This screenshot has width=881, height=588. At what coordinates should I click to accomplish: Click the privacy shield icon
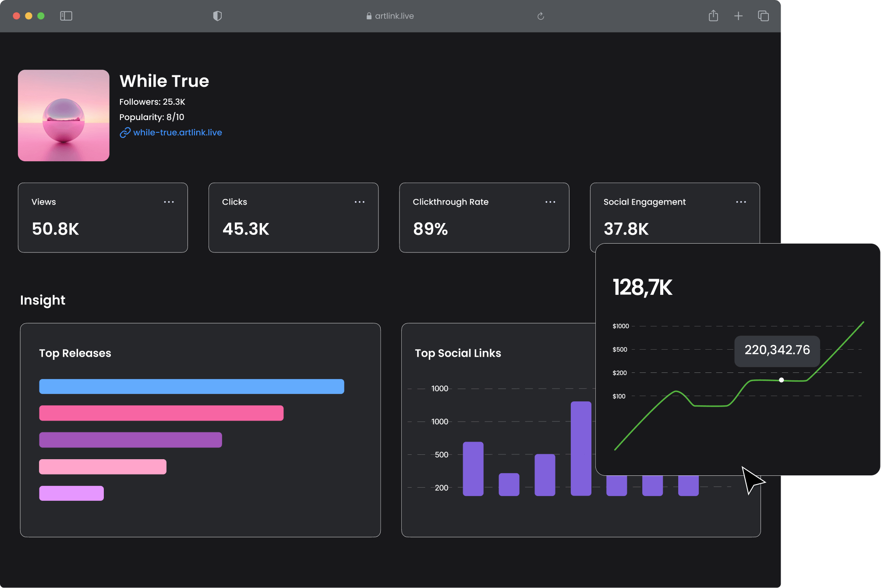pyautogui.click(x=217, y=16)
